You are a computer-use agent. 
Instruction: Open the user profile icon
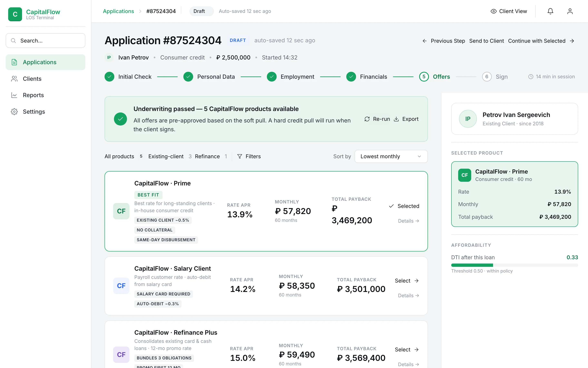point(570,11)
